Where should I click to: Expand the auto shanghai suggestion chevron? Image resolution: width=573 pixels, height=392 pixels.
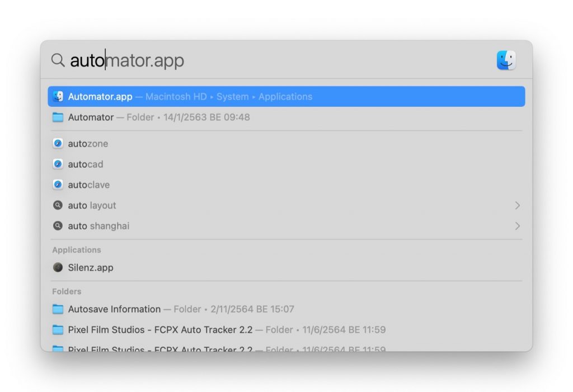point(517,226)
